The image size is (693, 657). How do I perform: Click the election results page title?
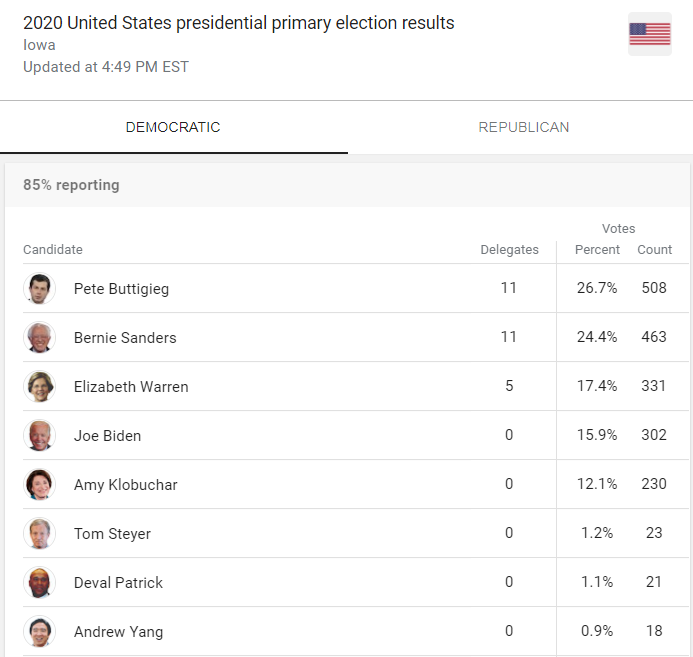coord(238,23)
